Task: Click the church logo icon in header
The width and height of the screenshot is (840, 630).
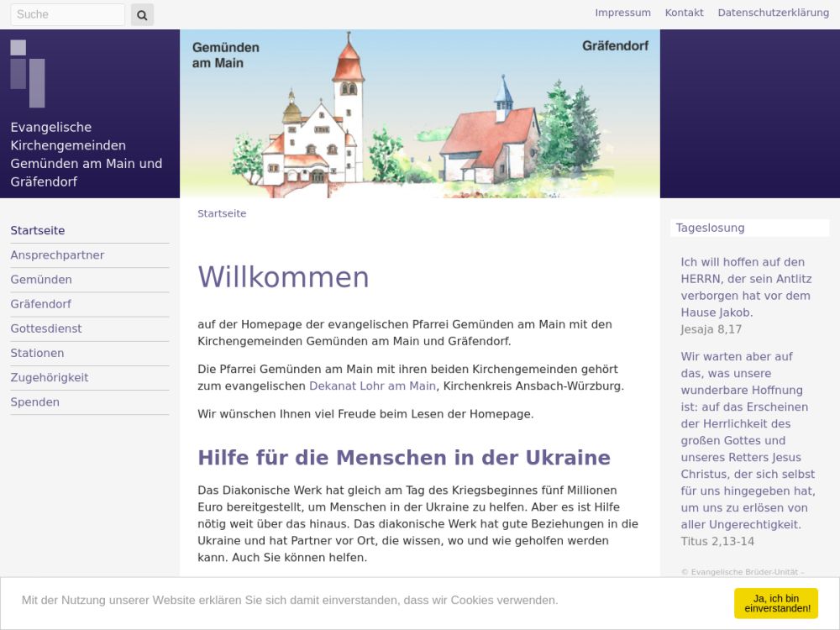Action: tap(28, 73)
